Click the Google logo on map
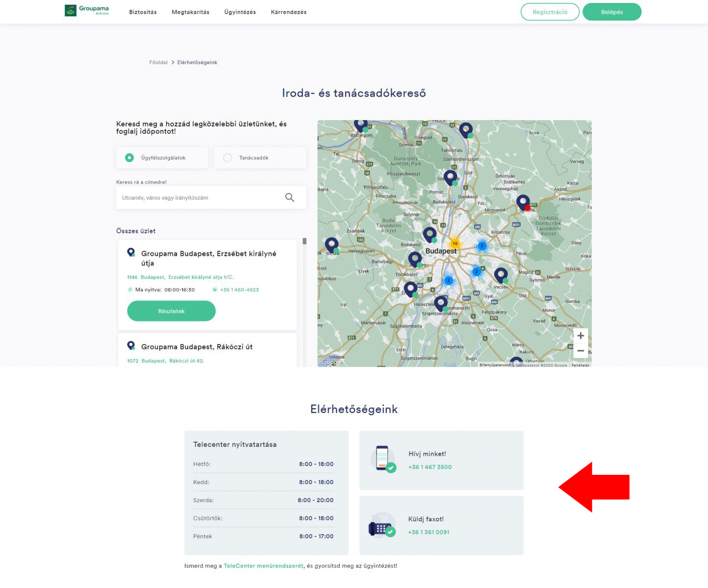This screenshot has height=588, width=708. tap(331, 362)
